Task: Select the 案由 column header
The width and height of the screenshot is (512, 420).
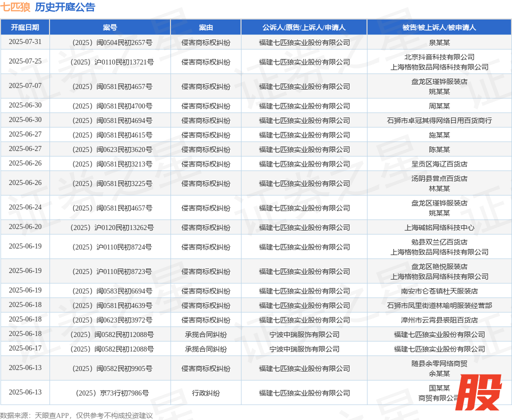Action: click(205, 27)
